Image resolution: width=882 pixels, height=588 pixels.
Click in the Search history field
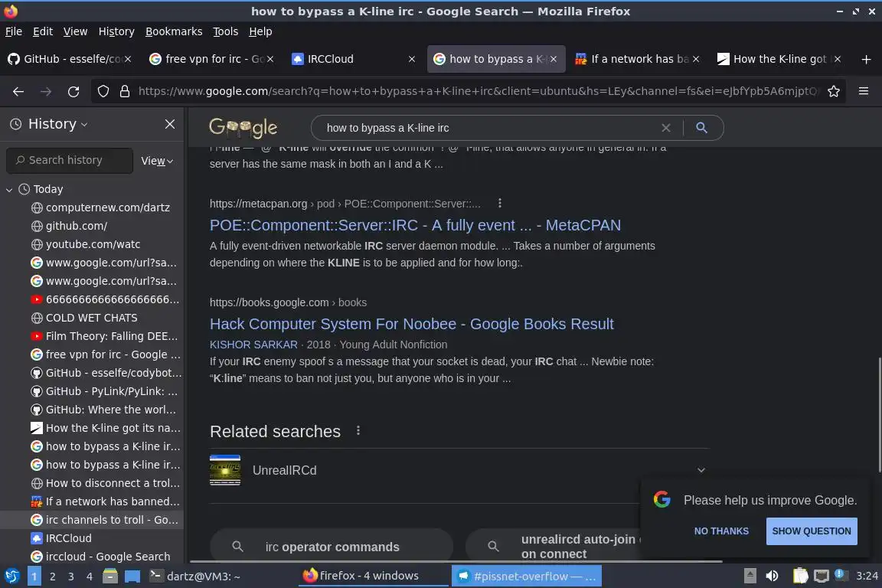point(70,160)
